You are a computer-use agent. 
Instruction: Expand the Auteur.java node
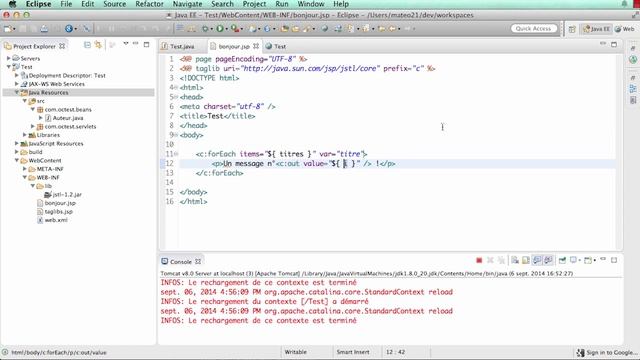(41, 118)
